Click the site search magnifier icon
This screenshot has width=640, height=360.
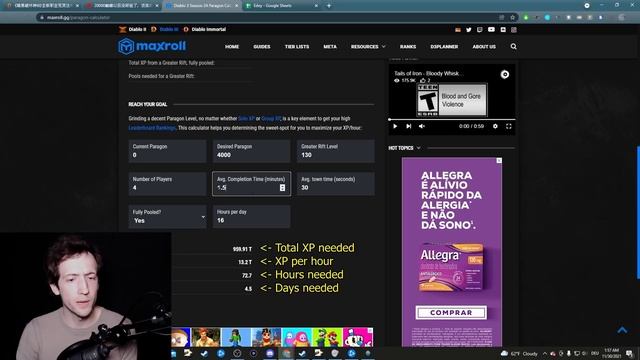(x=513, y=47)
